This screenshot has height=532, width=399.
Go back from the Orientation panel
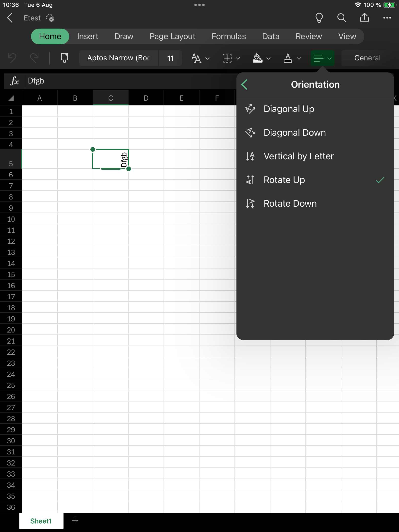(244, 84)
